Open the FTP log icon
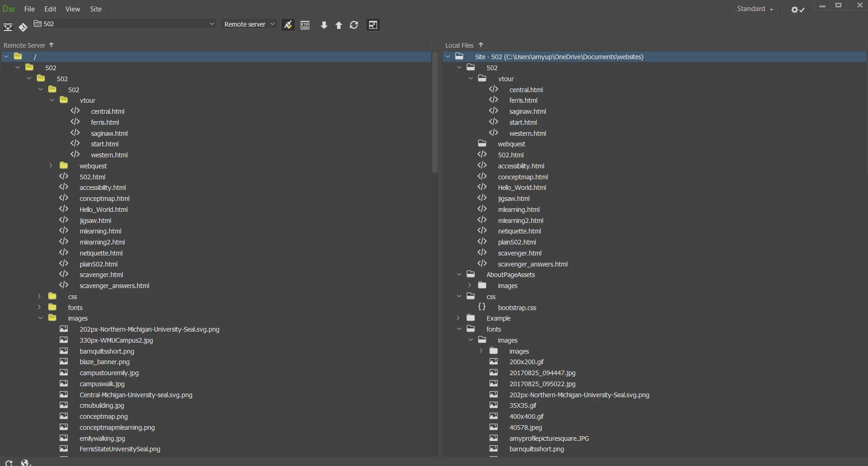Screen dimensions: 868x466 tap(305, 25)
